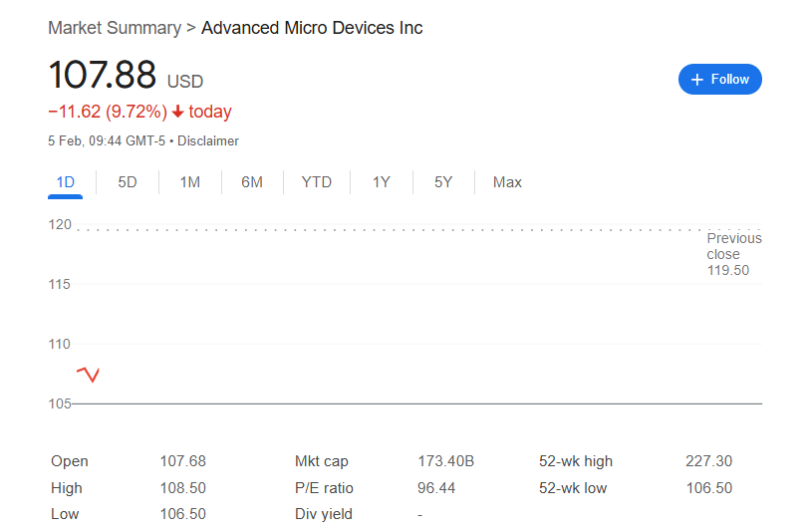Click the Advanced Micro Devices Inc title

[x=312, y=28]
